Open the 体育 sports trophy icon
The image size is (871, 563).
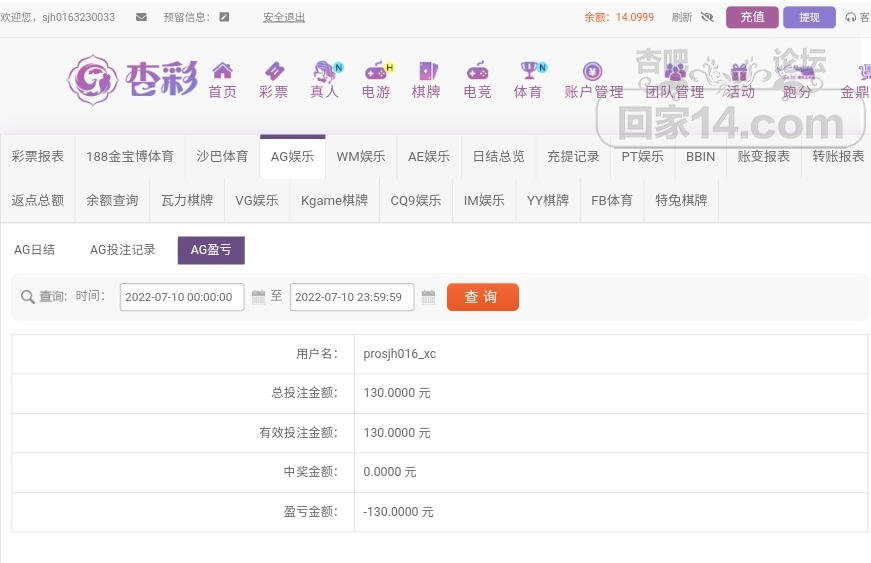[528, 71]
